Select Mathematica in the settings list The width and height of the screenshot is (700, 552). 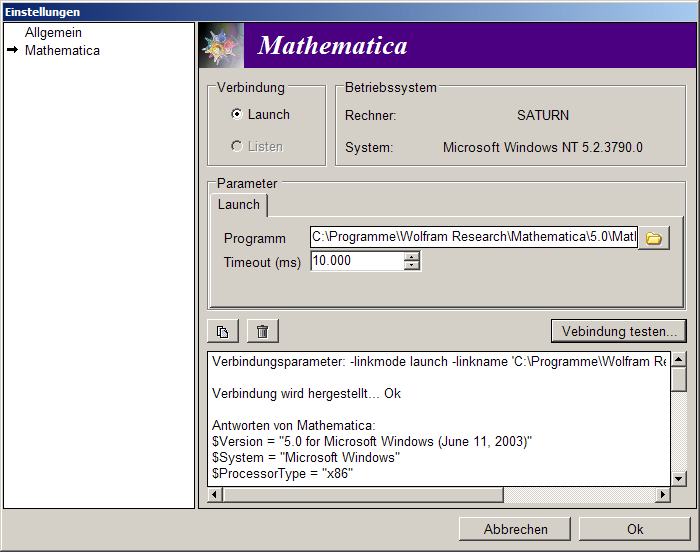pyautogui.click(x=62, y=50)
